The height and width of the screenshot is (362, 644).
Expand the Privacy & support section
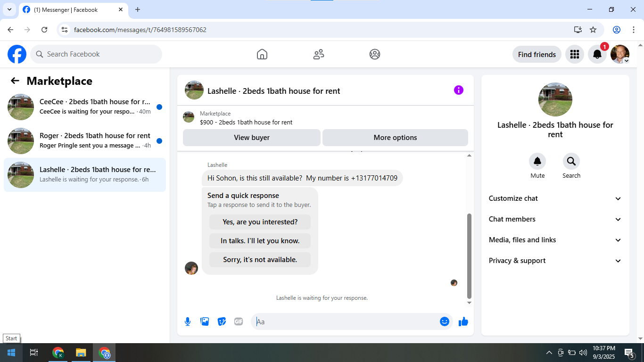[555, 261]
